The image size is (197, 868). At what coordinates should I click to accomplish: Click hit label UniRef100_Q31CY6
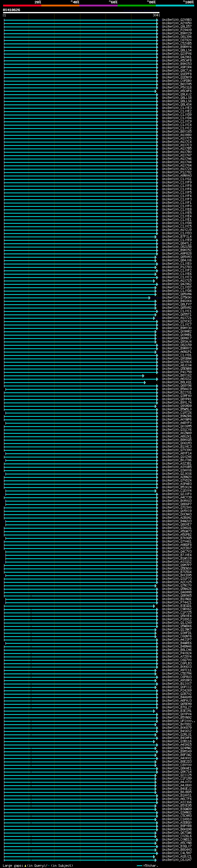pos(177,430)
